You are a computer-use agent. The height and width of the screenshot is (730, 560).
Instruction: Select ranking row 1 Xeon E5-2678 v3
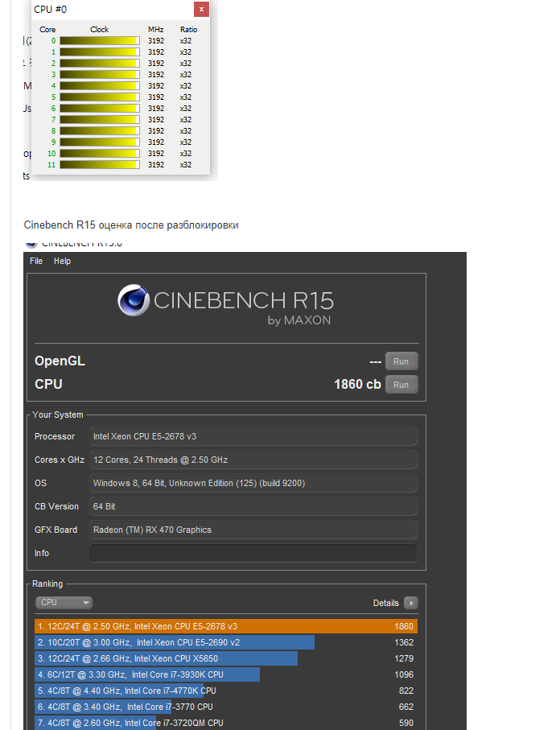click(226, 626)
